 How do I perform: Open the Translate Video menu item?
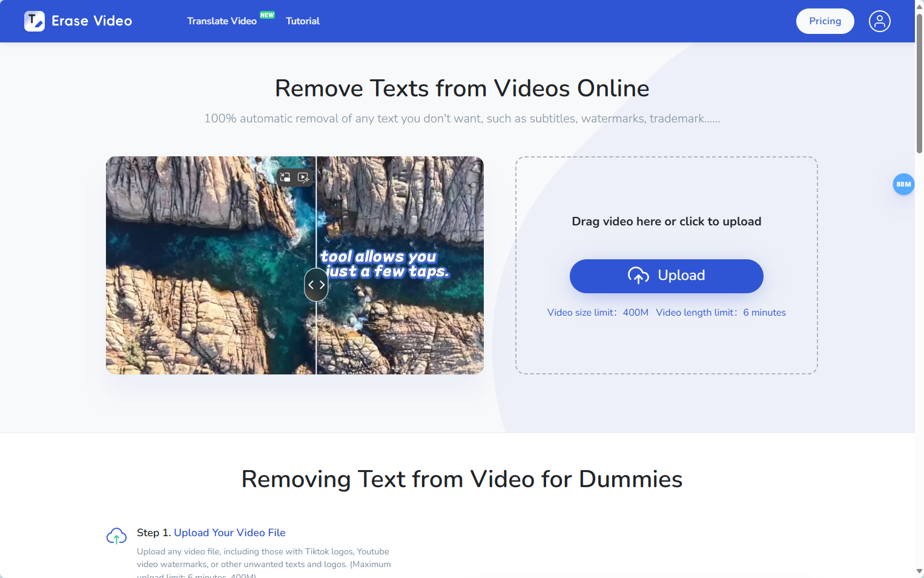[222, 21]
